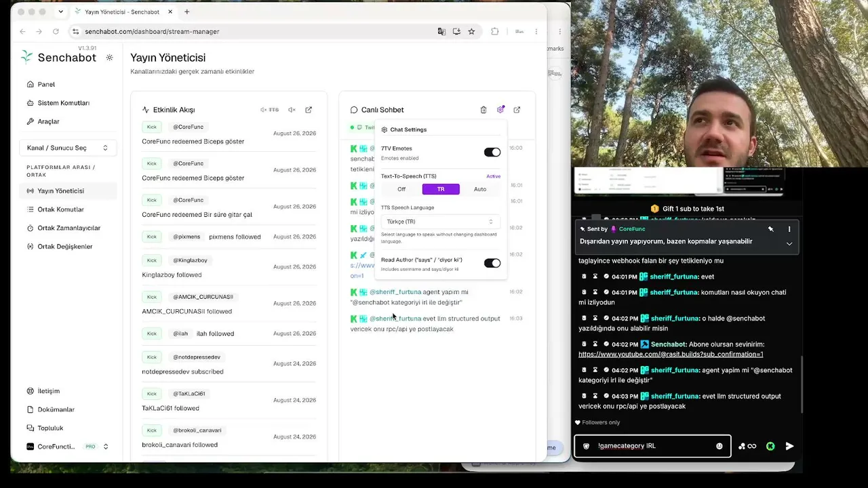
Task: Unpin the pinned message by CoreFunc
Action: pos(771,229)
